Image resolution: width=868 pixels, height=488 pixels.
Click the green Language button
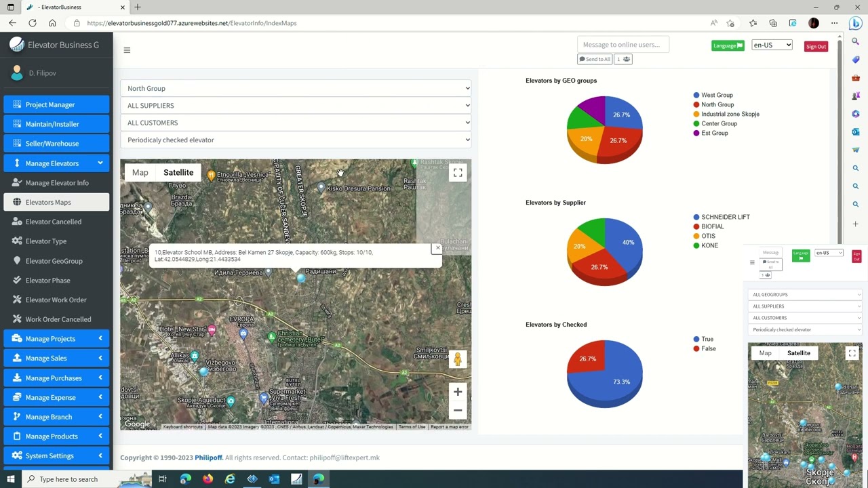click(728, 45)
